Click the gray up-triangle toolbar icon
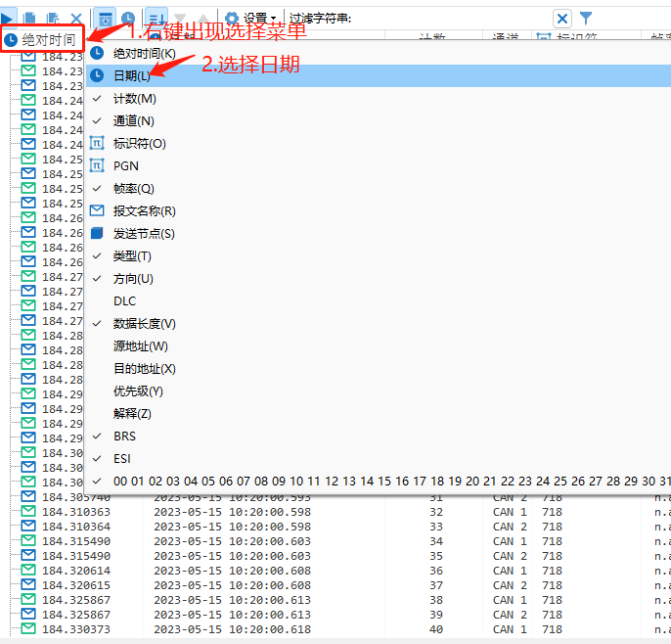 pyautogui.click(x=203, y=19)
